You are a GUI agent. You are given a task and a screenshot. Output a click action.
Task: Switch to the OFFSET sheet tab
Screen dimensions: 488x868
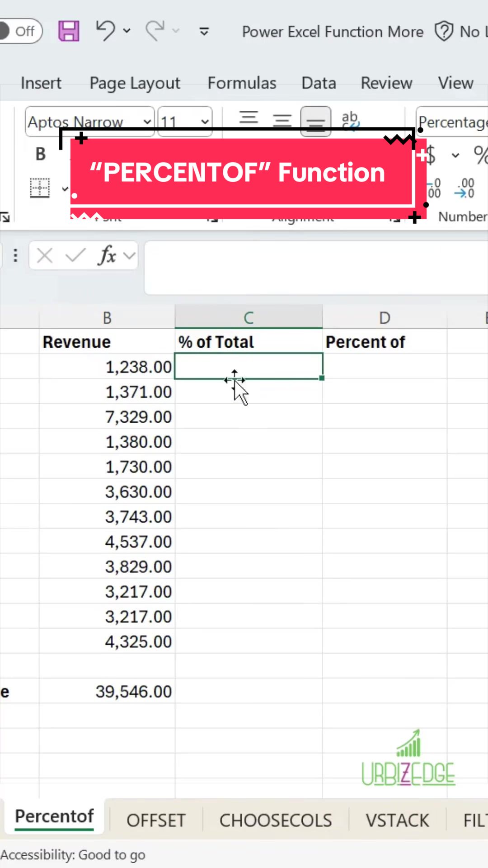click(156, 820)
